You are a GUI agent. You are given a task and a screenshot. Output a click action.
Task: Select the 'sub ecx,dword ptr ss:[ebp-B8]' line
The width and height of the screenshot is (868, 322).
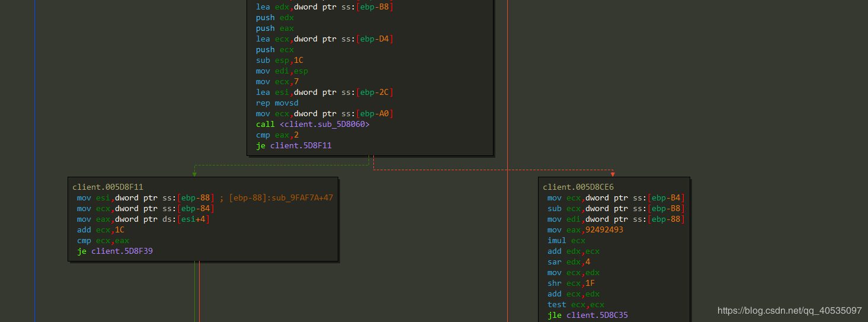coord(616,209)
